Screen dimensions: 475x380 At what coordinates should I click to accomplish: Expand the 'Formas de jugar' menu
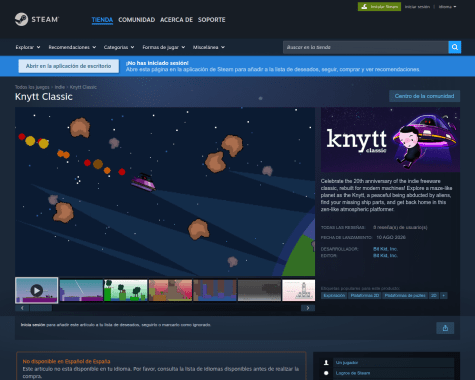click(x=164, y=47)
